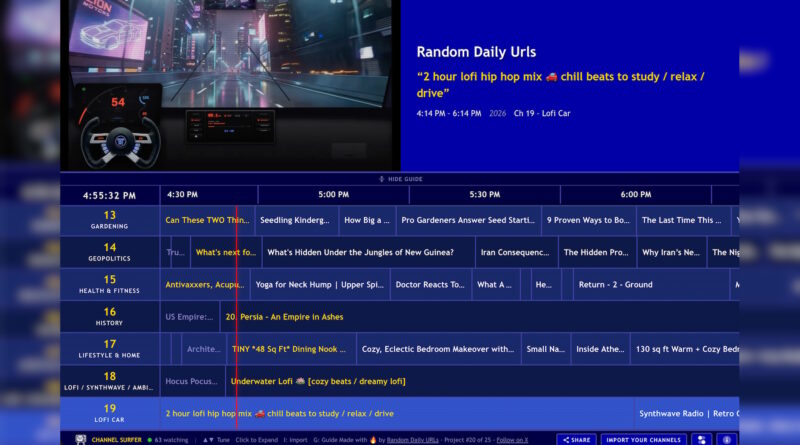This screenshot has width=800, height=445.
Task: Open the settings toggles icon beside Import button
Action: click(701, 439)
